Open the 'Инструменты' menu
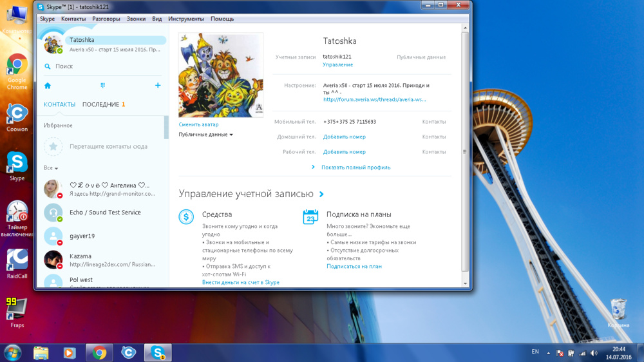Screen dimensions: 644x362 pyautogui.click(x=186, y=19)
